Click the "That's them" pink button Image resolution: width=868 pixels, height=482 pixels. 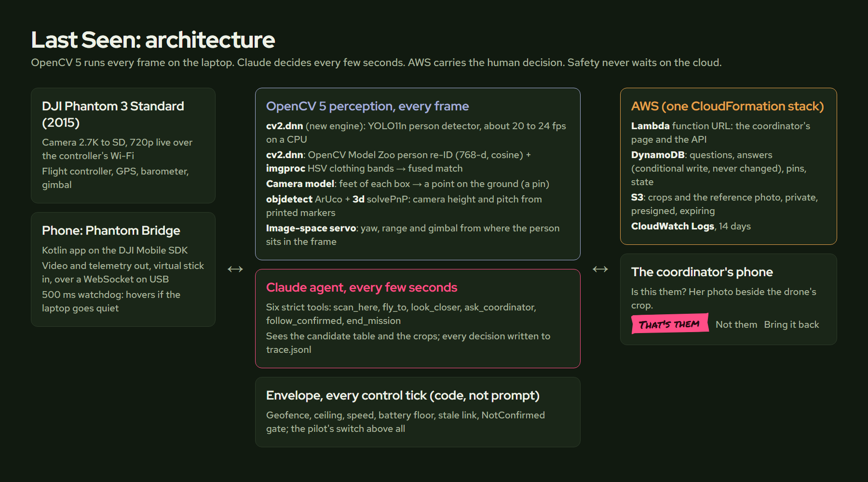click(x=670, y=324)
